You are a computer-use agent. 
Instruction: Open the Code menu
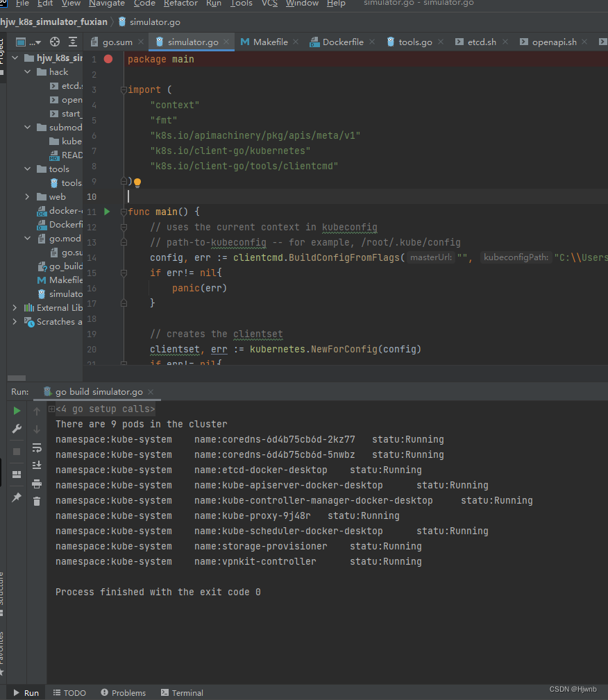coord(144,3)
